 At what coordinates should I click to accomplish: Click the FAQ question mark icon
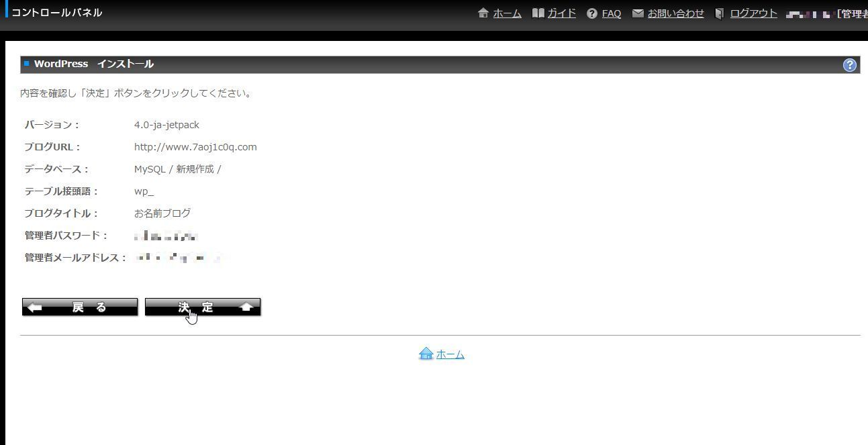pyautogui.click(x=591, y=13)
